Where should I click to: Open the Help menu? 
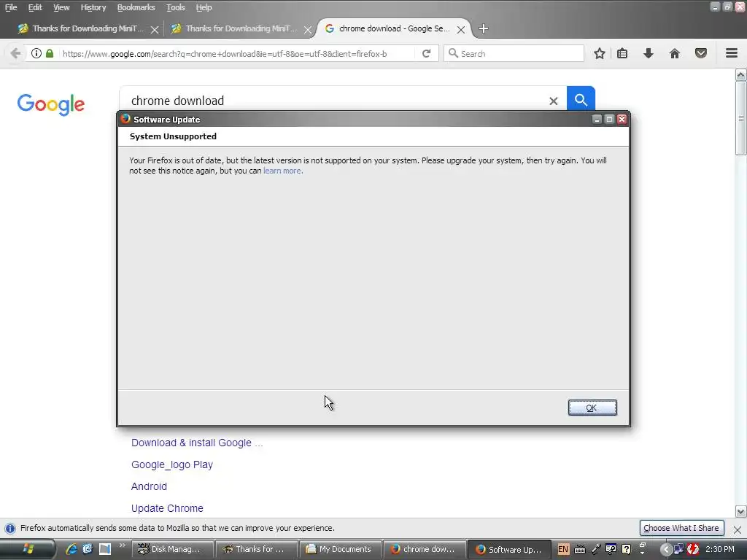[x=204, y=7]
